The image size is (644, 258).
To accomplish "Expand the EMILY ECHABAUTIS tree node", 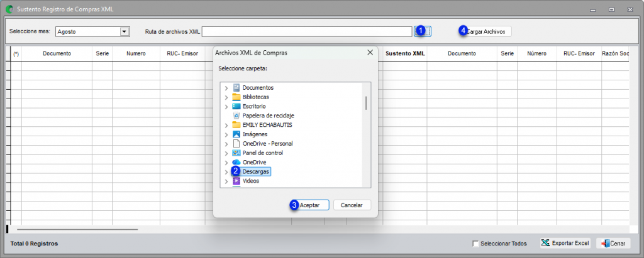I will click(226, 125).
